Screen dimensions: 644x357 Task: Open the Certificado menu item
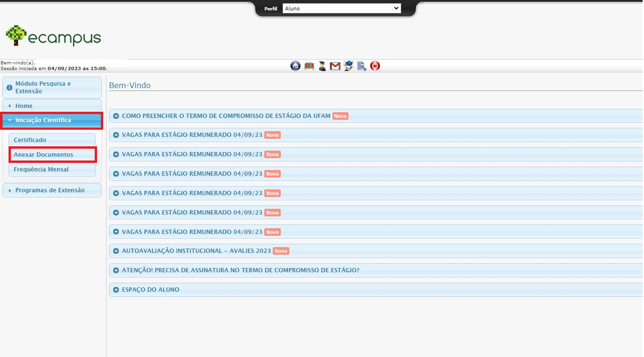pos(30,140)
